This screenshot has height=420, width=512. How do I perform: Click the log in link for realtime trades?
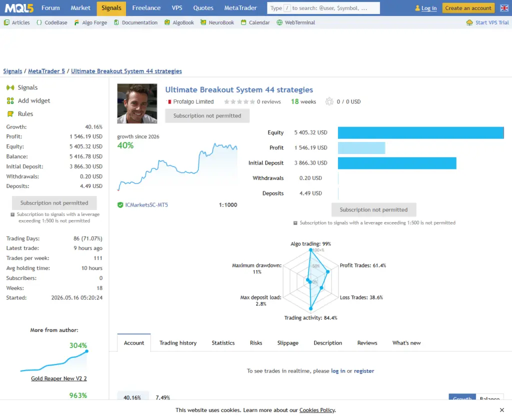338,371
